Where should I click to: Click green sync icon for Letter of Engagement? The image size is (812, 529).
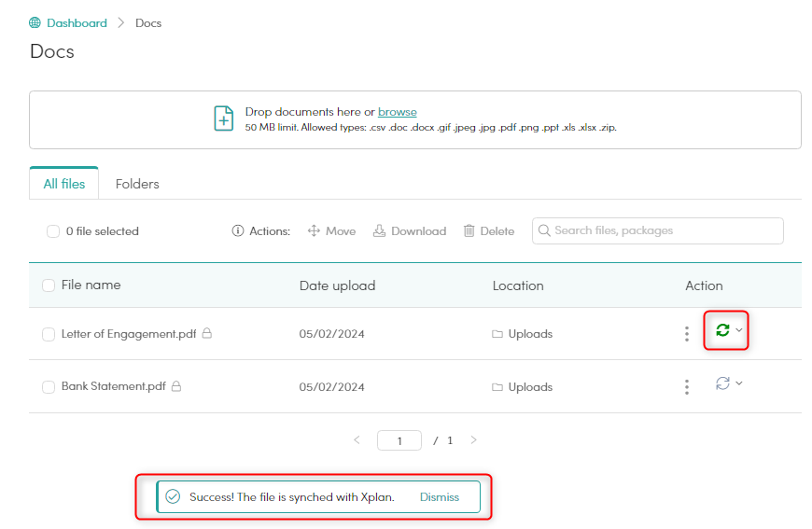click(x=721, y=330)
